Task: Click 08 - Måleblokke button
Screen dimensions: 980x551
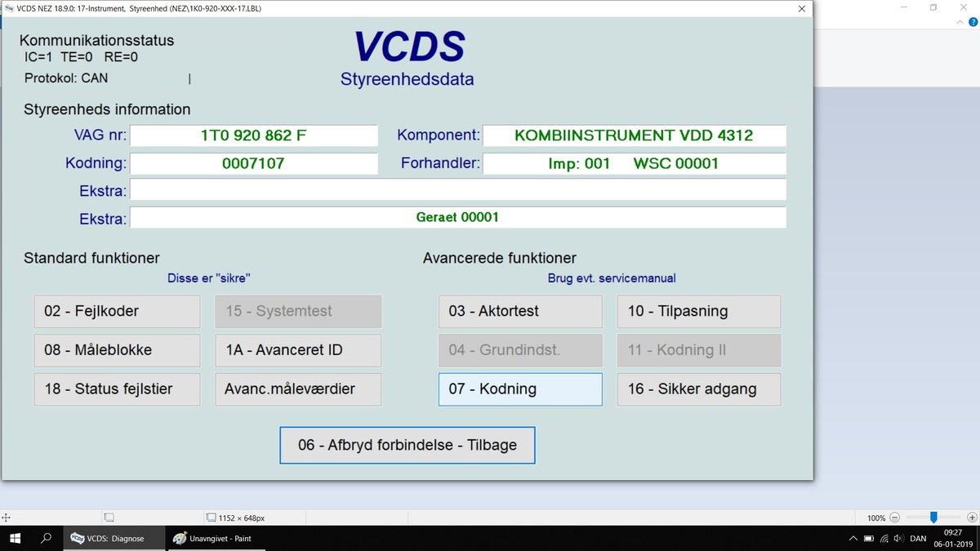Action: (117, 350)
